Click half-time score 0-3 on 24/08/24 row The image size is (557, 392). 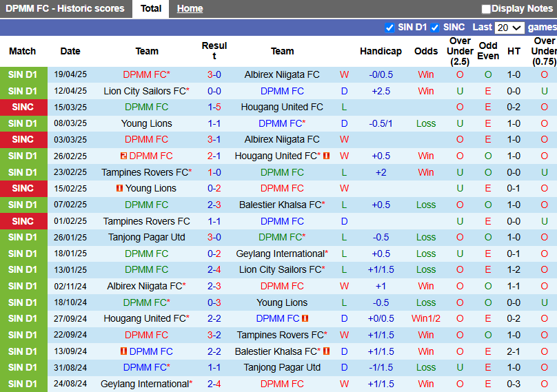point(514,384)
